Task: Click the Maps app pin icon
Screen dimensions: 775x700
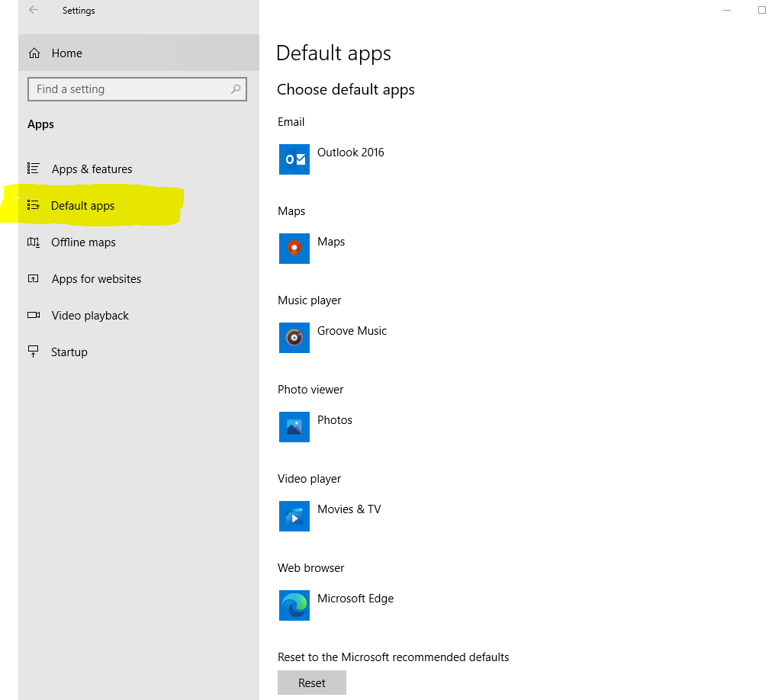Action: [294, 249]
